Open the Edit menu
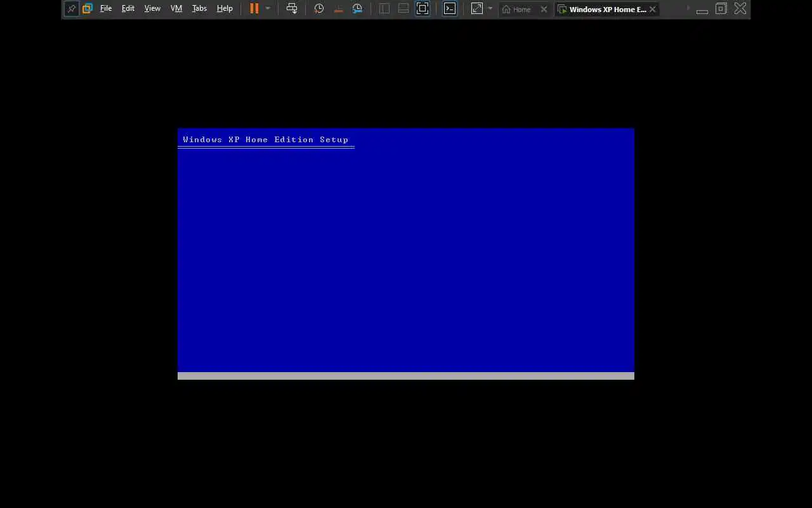This screenshot has height=508, width=812. point(128,9)
